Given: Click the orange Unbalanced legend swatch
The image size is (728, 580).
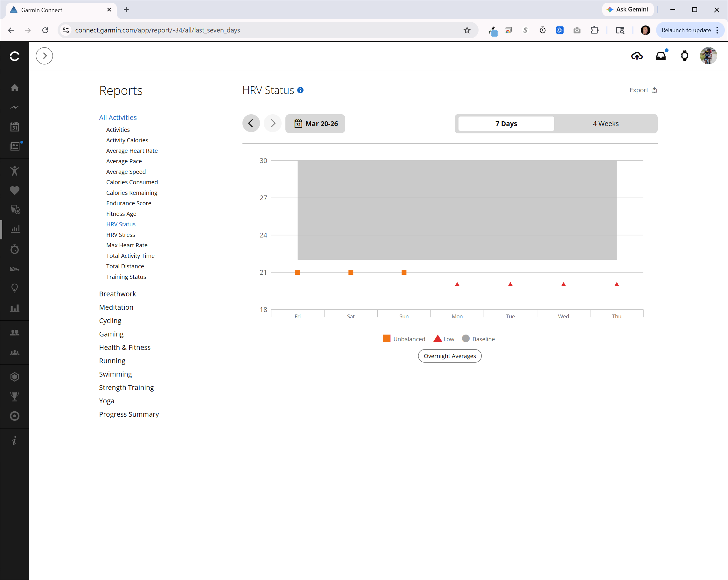Looking at the screenshot, I should click(386, 338).
